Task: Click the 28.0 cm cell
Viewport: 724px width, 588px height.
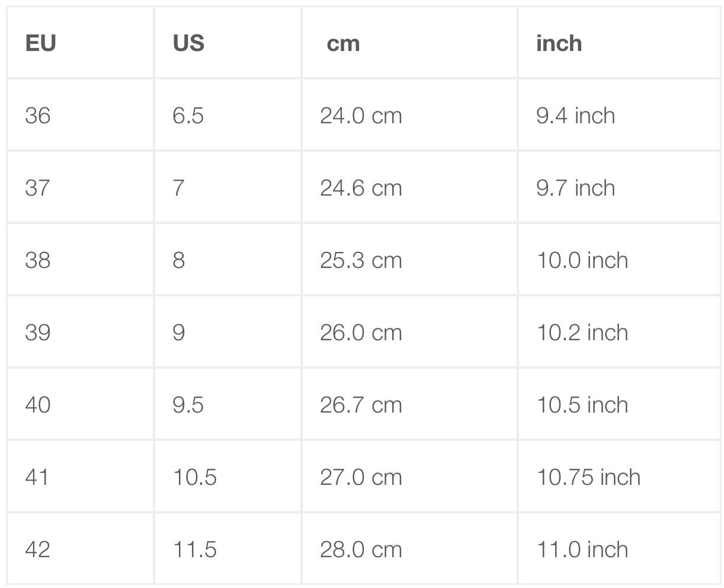Action: [361, 549]
